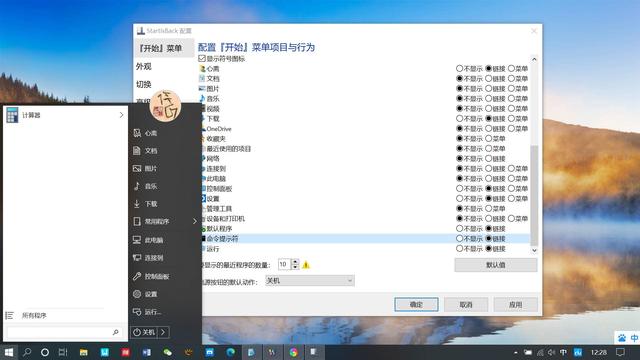Open Edge browser from the taskbar
Image resolution: width=640 pixels, height=360 pixels.
click(x=230, y=352)
